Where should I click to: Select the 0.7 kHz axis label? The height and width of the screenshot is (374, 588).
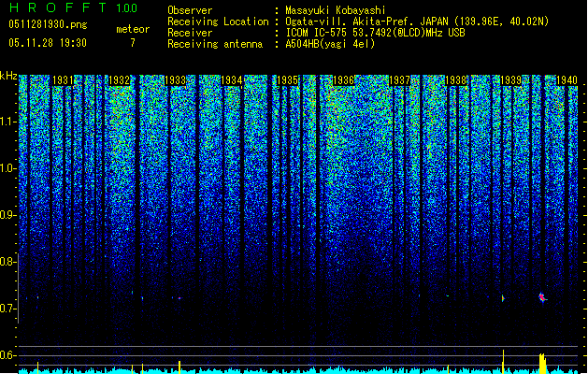pos(8,309)
